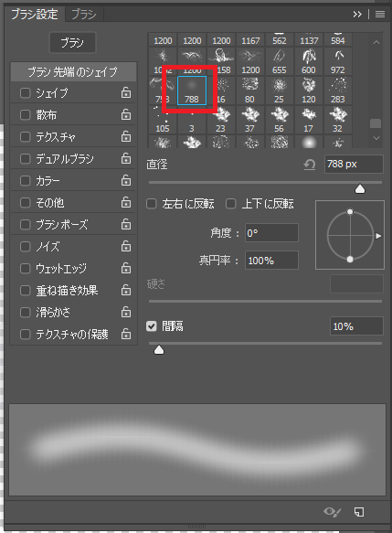392x533 pixels.
Task: Toggle the lock icon beside テクスチャ
Action: coord(126,136)
